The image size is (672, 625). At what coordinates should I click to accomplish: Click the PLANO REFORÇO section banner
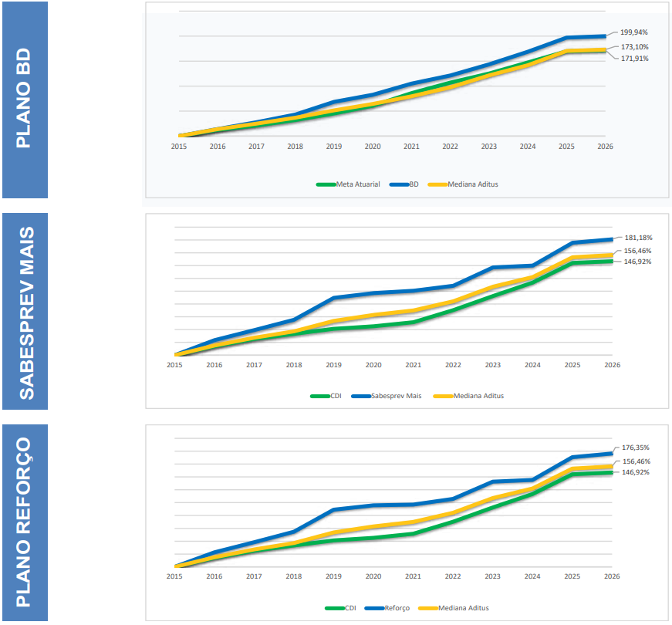pyautogui.click(x=25, y=522)
